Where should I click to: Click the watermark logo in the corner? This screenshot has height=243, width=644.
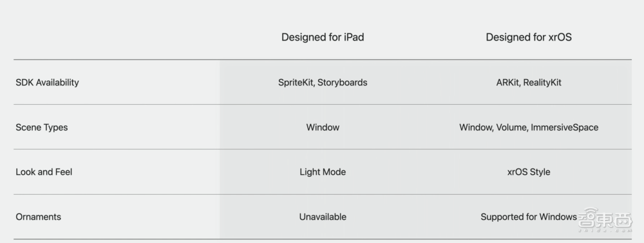(605, 221)
